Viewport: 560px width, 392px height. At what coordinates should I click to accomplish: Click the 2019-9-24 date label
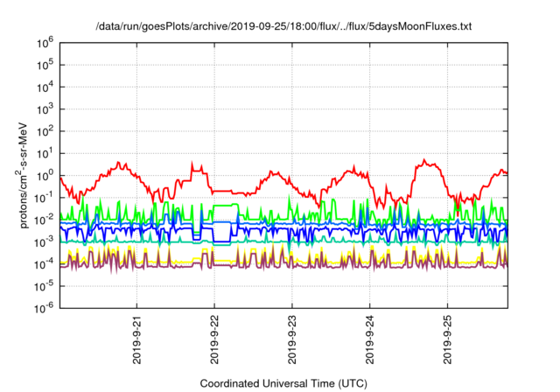(370, 339)
